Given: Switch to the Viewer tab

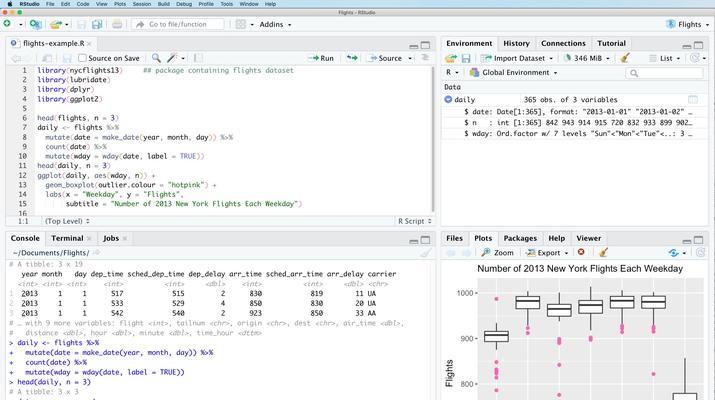Looking at the screenshot, I should 588,238.
